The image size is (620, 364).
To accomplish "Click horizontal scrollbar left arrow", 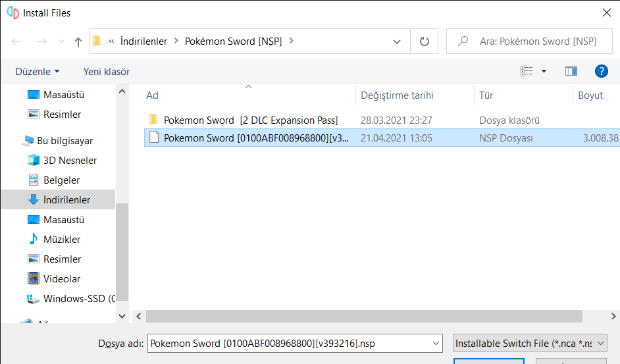I will point(139,316).
